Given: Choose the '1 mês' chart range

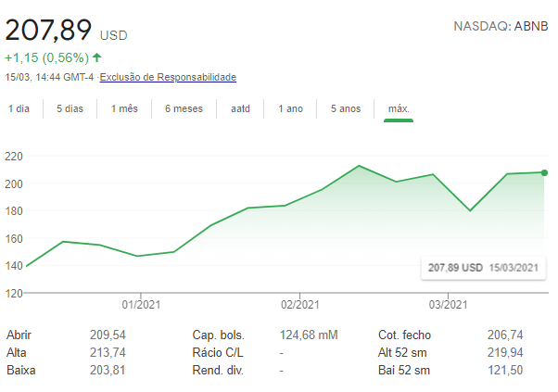Looking at the screenshot, I should [124, 109].
